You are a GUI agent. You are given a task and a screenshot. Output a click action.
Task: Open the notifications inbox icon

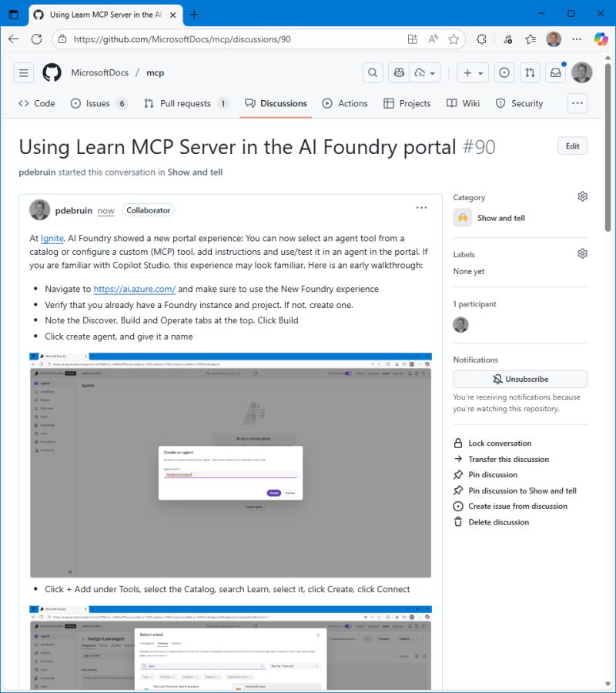coord(554,72)
